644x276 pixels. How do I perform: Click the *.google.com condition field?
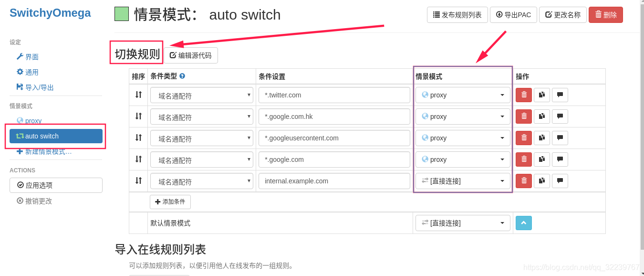334,159
